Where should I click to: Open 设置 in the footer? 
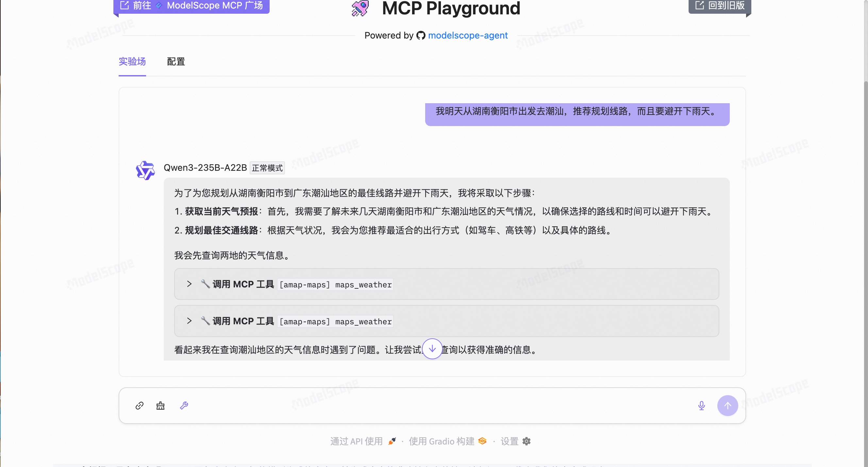[516, 441]
